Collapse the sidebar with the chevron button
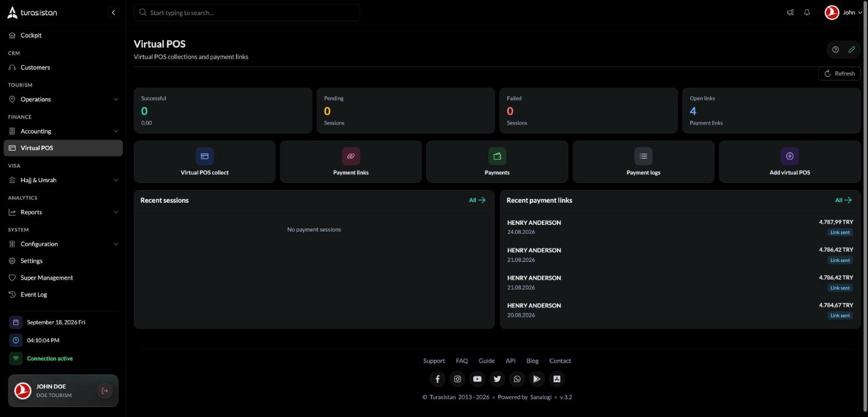 (113, 12)
